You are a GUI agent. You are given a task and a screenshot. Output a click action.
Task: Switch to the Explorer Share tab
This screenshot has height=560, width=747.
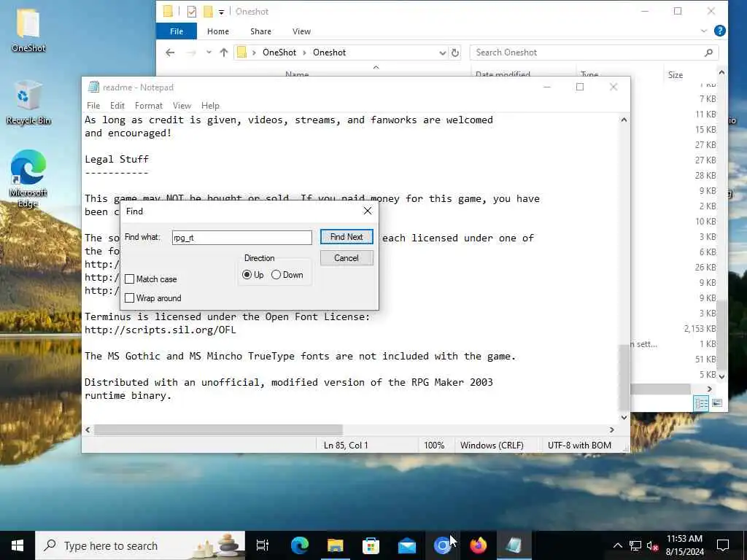(260, 31)
